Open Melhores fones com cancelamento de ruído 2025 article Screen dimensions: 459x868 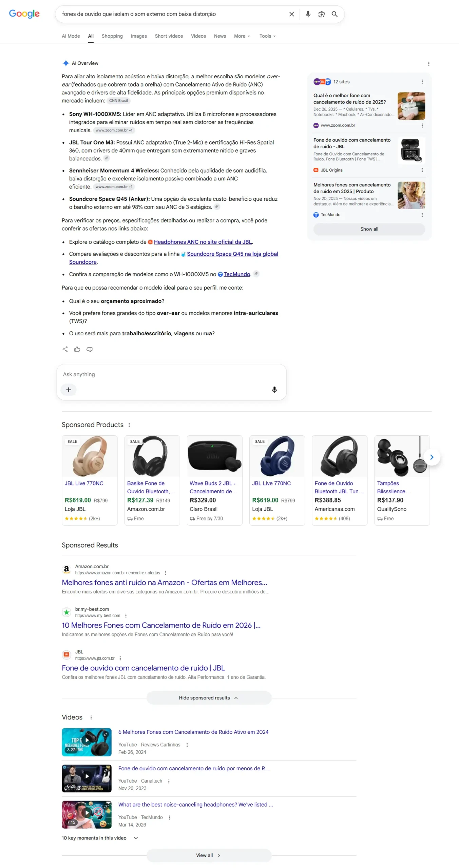point(352,188)
